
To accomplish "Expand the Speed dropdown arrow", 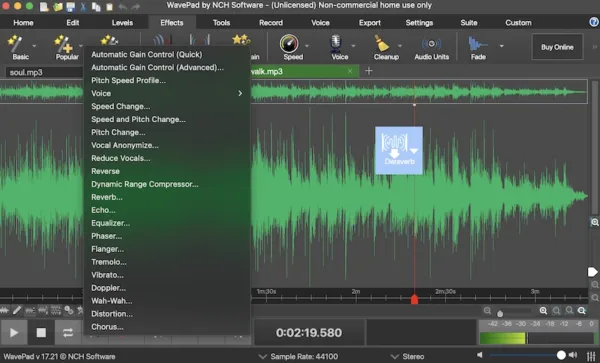I will 307,46.
